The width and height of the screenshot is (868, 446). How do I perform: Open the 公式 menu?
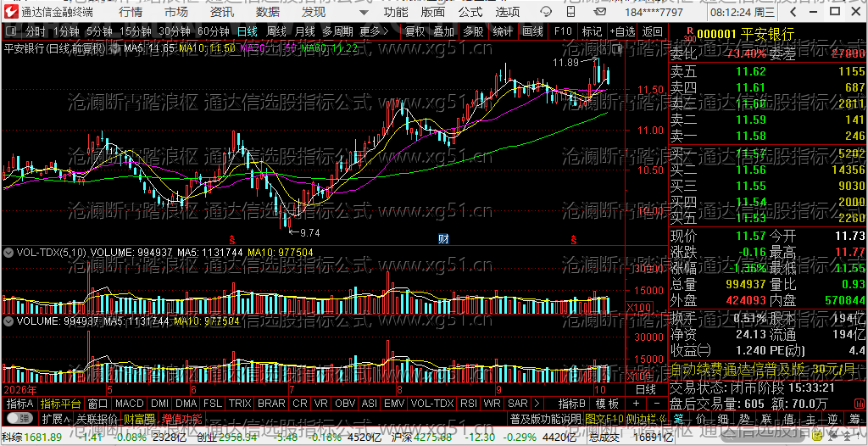click(470, 12)
